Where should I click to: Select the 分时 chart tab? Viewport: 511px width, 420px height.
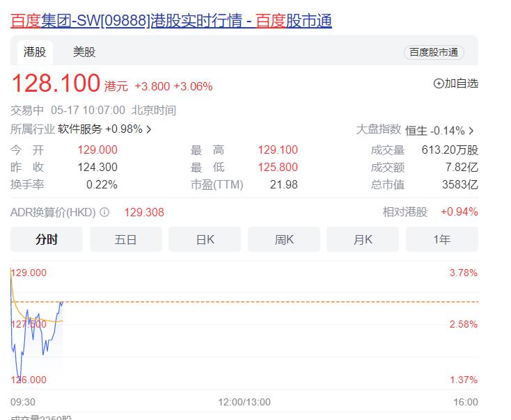point(46,240)
